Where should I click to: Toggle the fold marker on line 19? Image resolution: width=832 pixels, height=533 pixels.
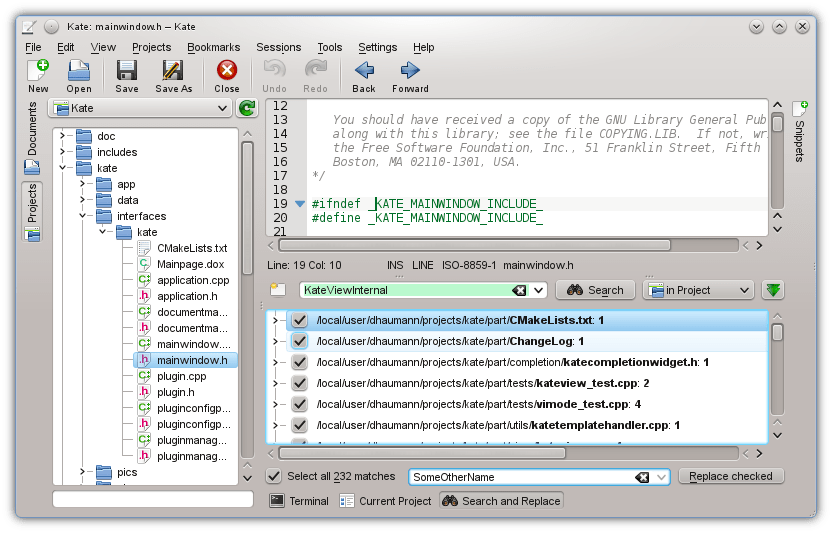click(x=300, y=204)
